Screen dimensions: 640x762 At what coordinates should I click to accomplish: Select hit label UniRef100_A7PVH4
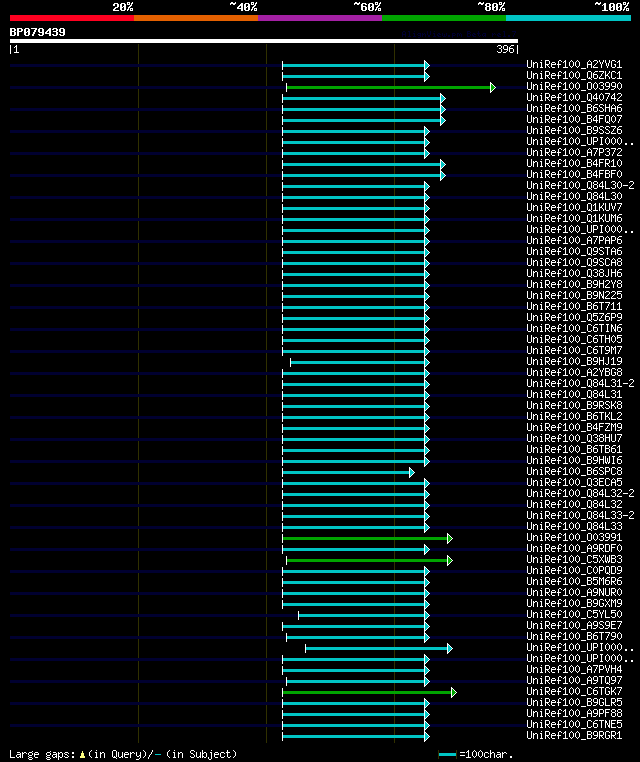(574, 669)
